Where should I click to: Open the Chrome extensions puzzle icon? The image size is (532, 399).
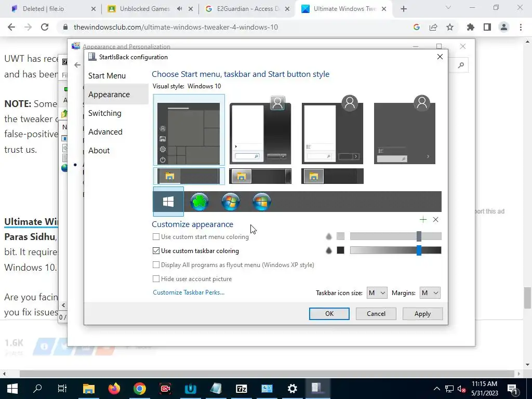coord(470,27)
